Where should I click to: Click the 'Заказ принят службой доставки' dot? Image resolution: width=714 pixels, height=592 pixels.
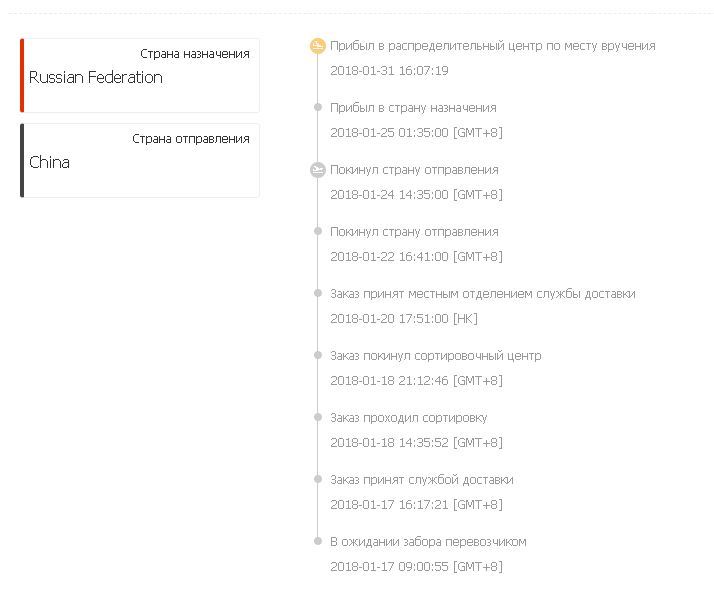pos(318,479)
